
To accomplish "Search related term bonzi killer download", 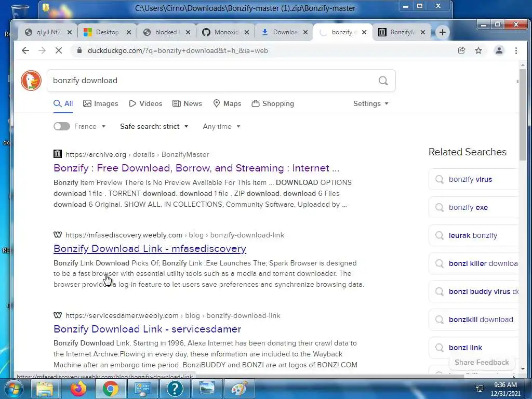I will tap(474, 263).
